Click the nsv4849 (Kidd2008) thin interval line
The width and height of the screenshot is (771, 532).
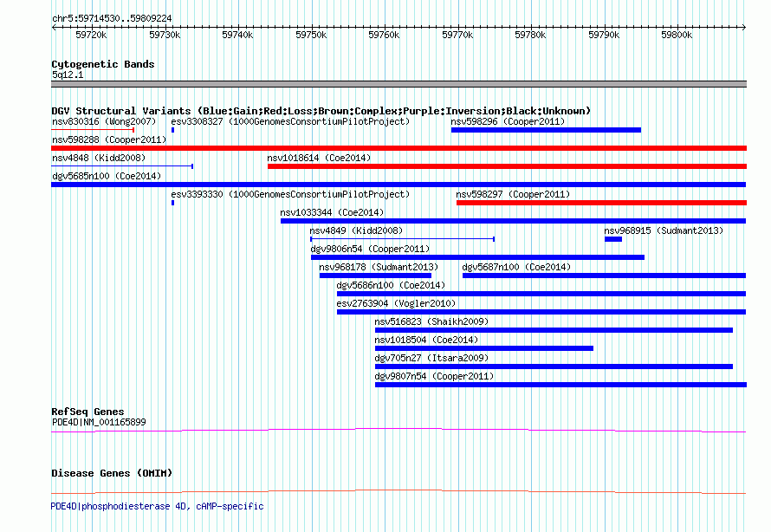[402, 239]
